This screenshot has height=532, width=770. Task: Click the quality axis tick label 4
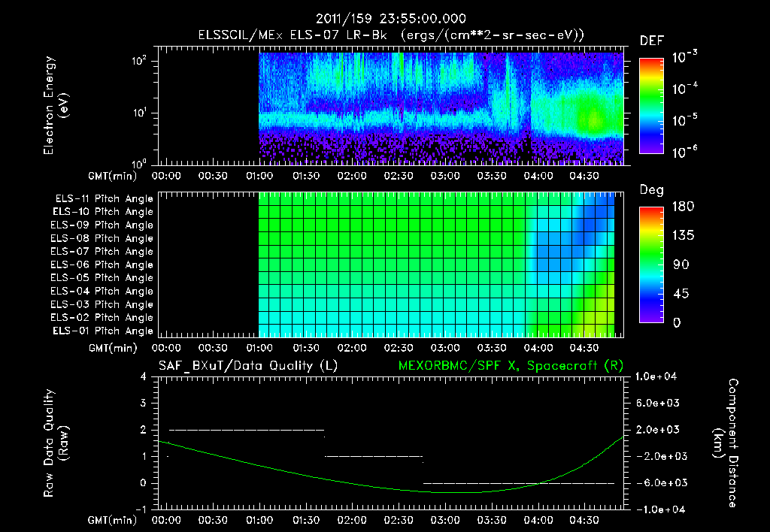(143, 376)
